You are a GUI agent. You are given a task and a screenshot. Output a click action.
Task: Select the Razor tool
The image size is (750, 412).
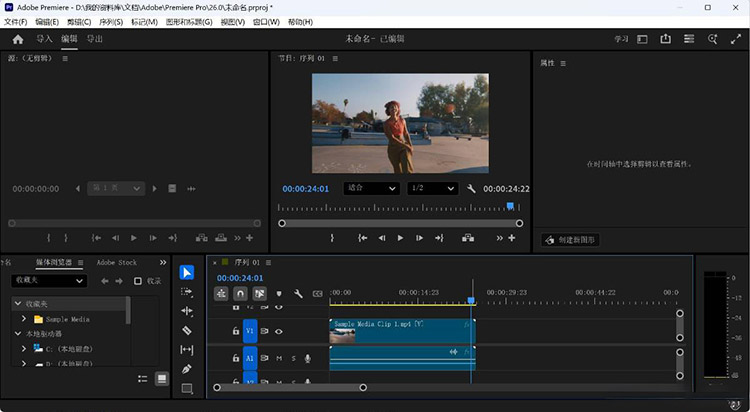point(187,330)
